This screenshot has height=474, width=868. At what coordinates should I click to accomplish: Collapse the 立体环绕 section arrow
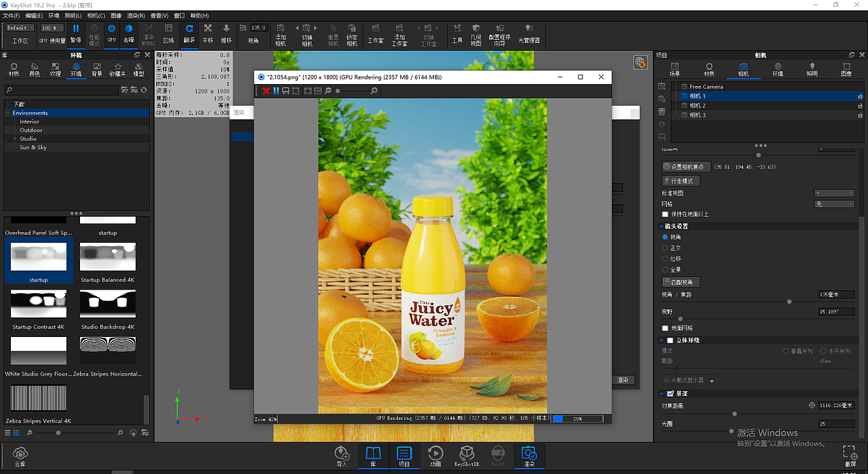tap(661, 340)
